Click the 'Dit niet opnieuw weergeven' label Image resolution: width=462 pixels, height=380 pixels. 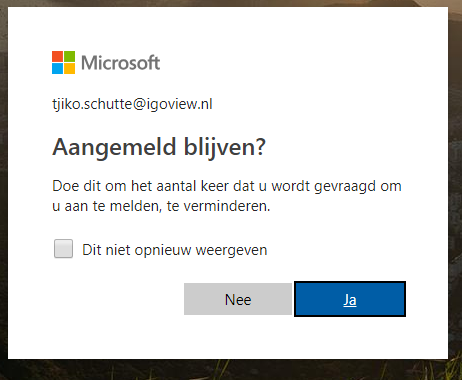(175, 250)
